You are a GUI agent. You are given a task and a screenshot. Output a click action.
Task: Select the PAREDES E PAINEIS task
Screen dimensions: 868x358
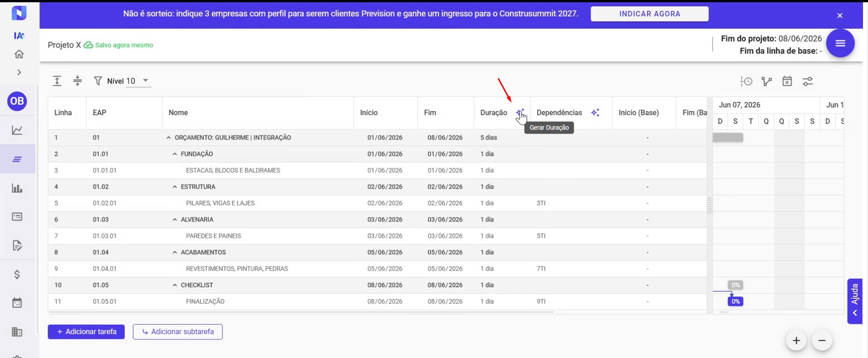coord(213,236)
